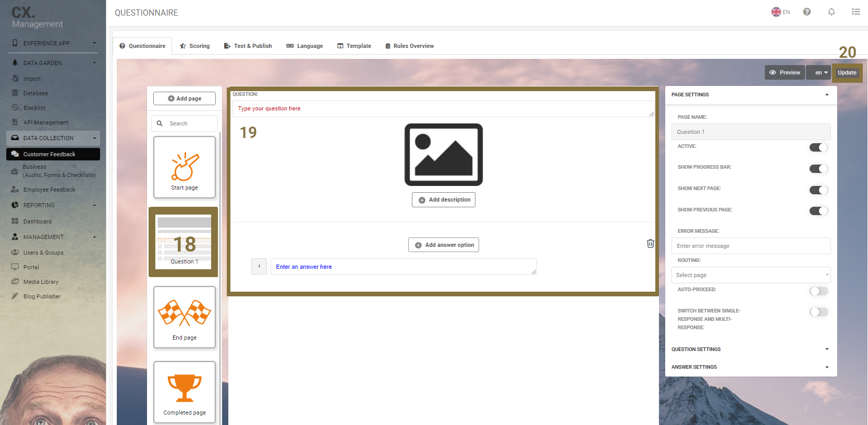Toggle single/multi-response switch
The image size is (868, 425).
tap(818, 312)
